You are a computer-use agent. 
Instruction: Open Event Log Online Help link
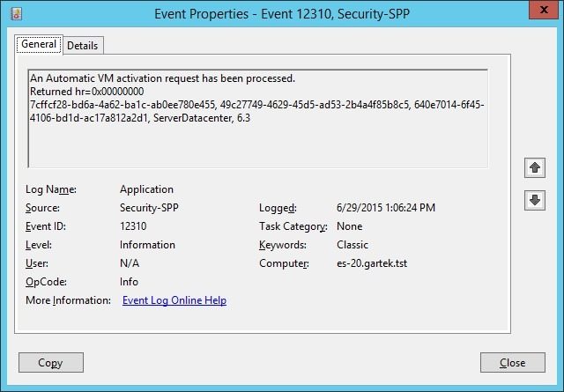[x=174, y=300]
